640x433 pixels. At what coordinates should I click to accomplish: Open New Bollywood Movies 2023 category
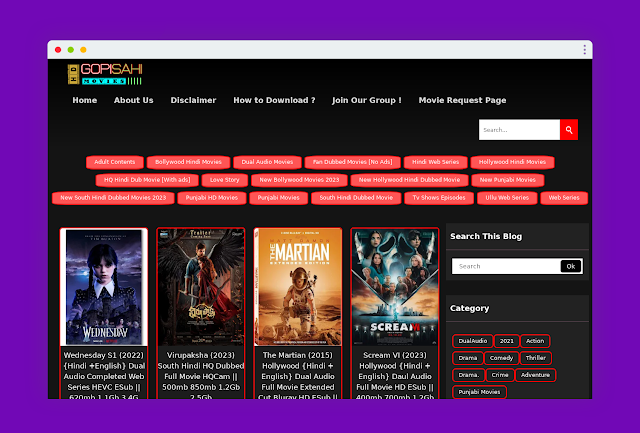[299, 180]
